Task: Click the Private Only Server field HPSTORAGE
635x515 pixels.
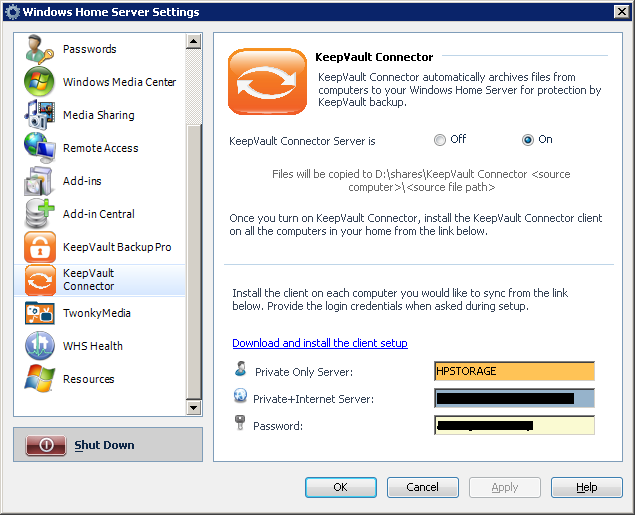Action: pyautogui.click(x=514, y=371)
